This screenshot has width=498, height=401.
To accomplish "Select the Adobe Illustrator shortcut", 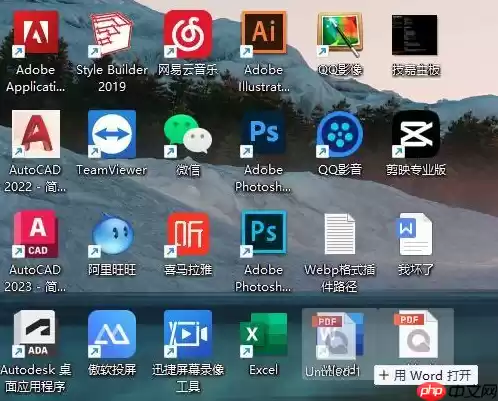I will click(x=264, y=33).
